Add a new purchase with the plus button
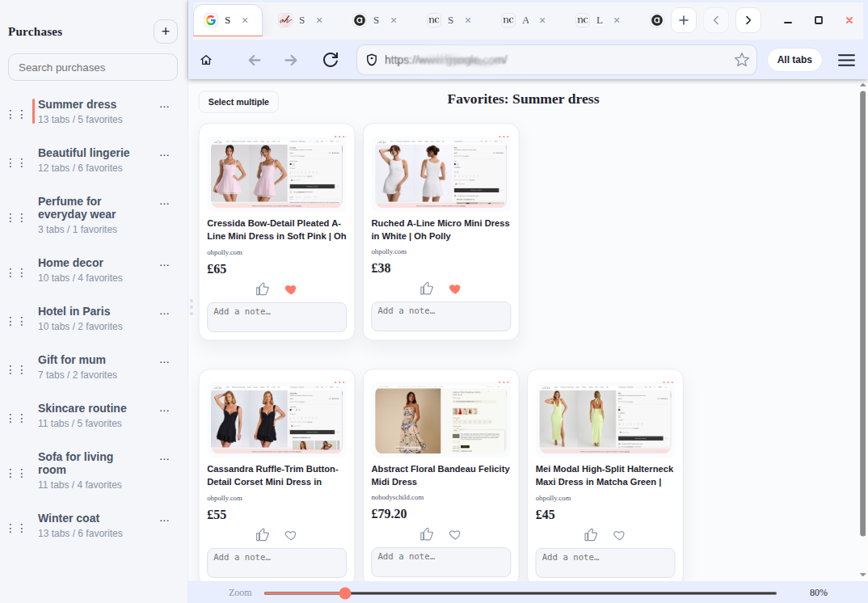 pos(165,32)
